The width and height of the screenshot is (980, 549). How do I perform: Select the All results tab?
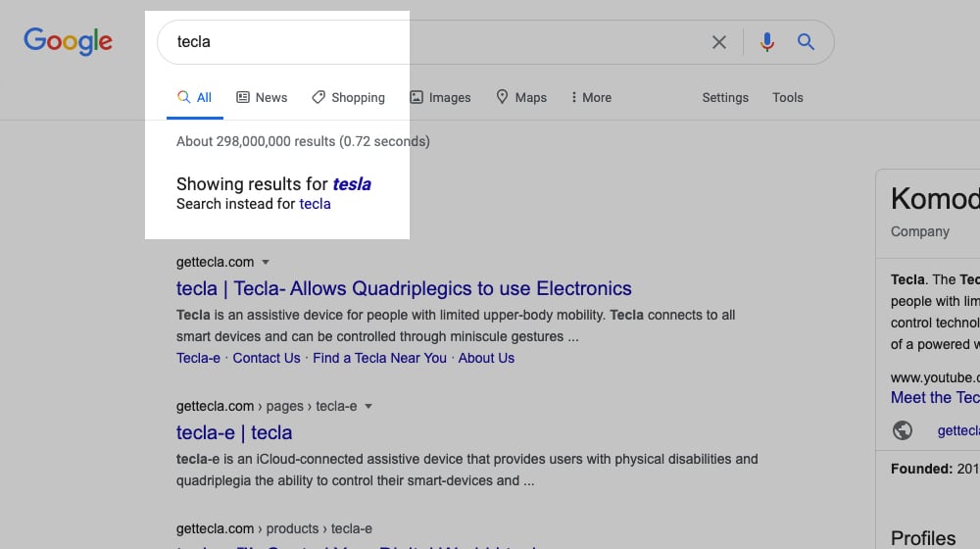[195, 97]
